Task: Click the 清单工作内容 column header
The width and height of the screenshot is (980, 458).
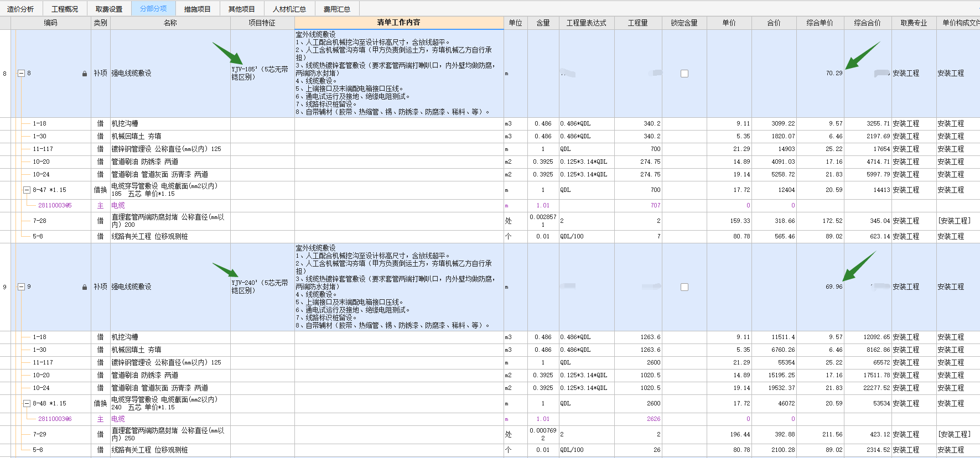Action: click(399, 23)
